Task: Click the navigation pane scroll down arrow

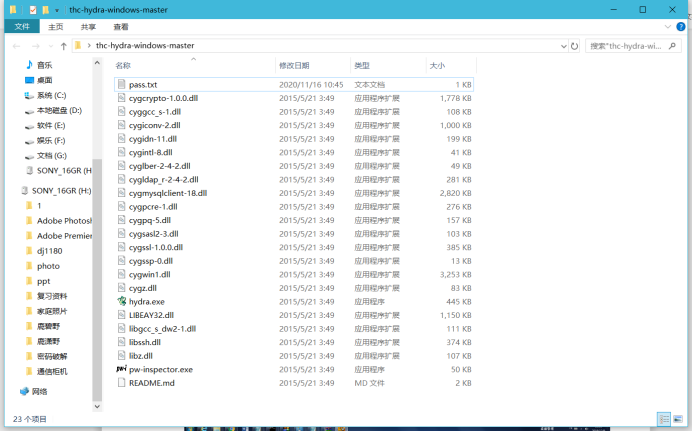Action: [x=97, y=406]
